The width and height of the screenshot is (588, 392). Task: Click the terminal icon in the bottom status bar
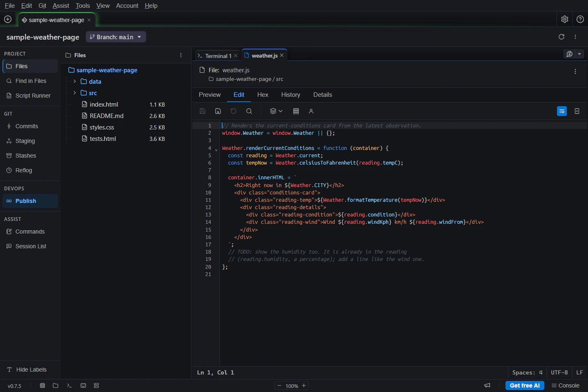(x=69, y=385)
